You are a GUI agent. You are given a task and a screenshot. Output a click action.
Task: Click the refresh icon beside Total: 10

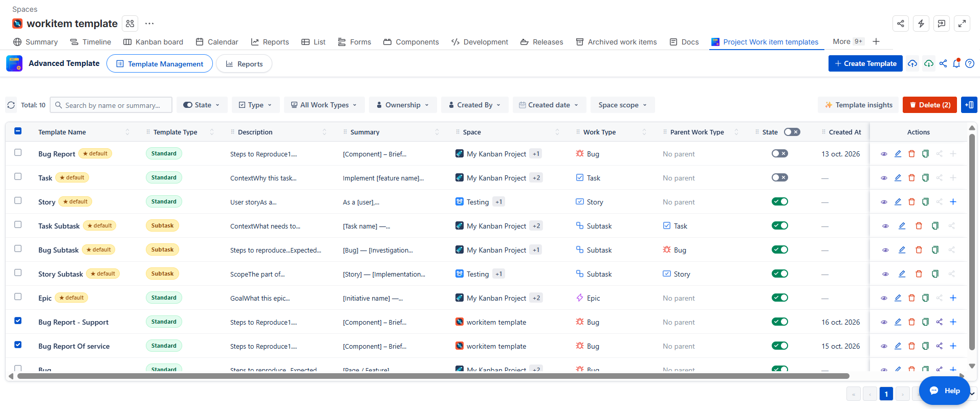(11, 105)
